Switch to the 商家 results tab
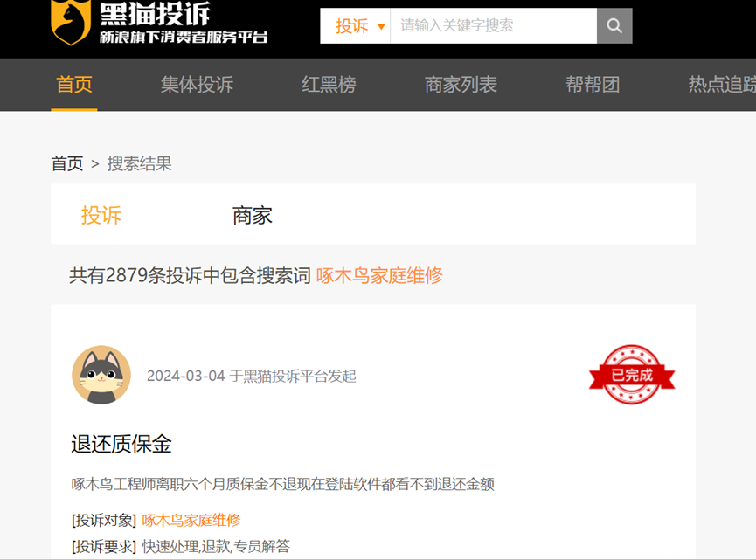The height and width of the screenshot is (560, 756). [253, 215]
